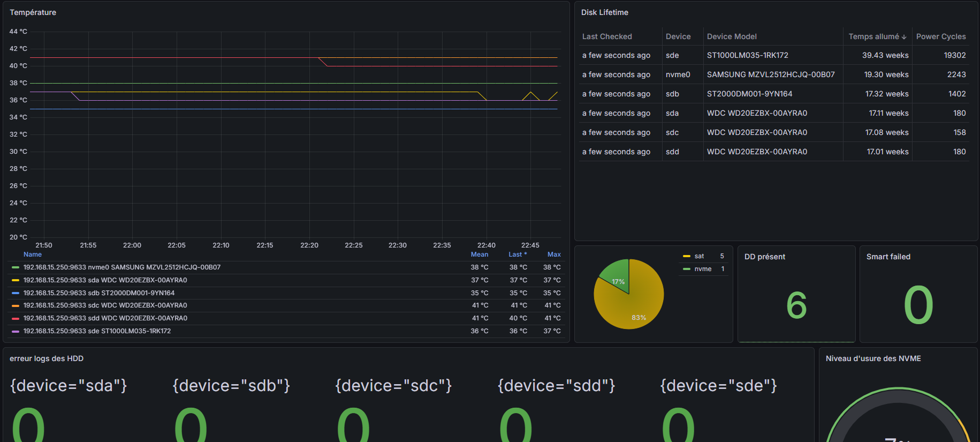
Task: Open the Température panel title menu
Action: pos(33,12)
